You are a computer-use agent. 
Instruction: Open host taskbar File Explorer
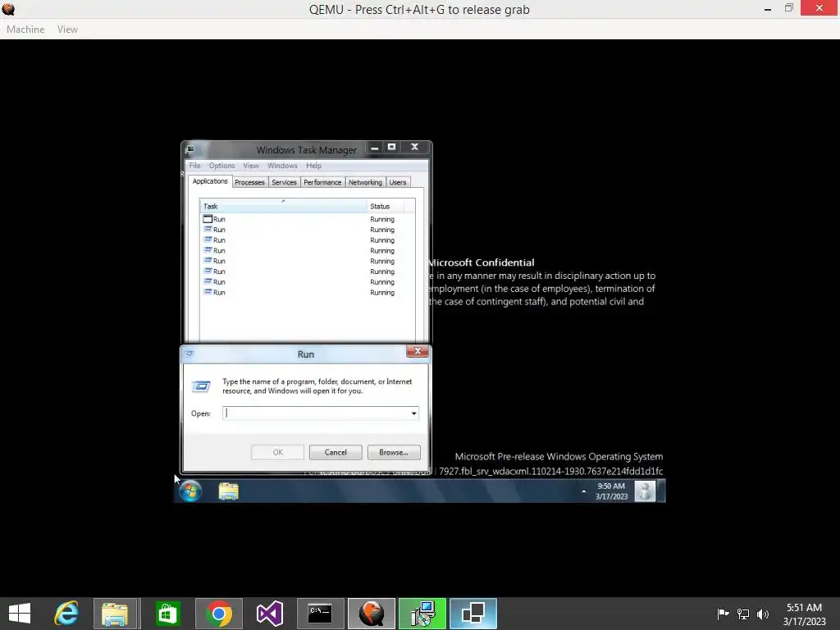[115, 614]
